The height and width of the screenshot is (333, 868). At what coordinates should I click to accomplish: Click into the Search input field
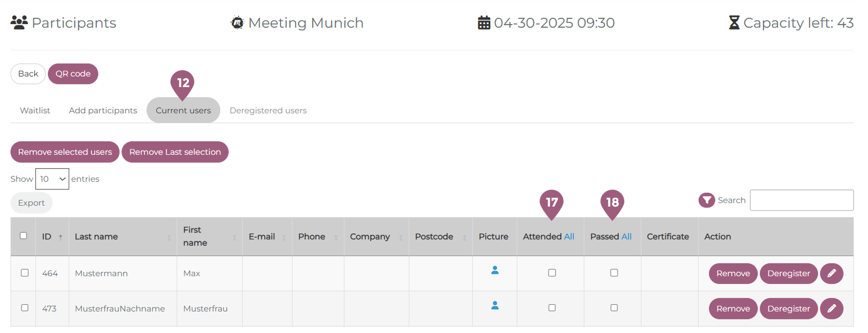click(801, 200)
